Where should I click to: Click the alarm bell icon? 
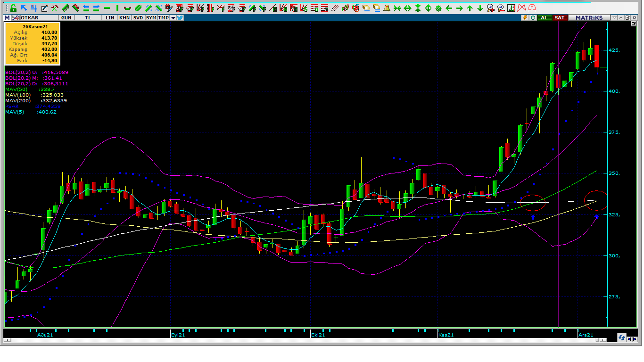coord(387,8)
